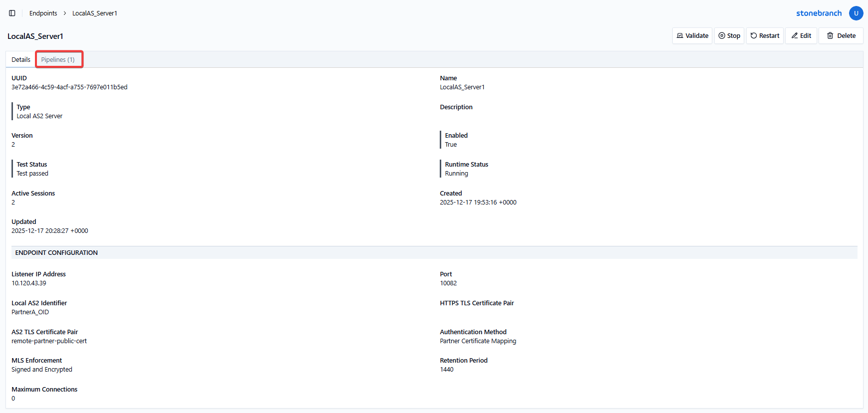
Task: Select the Details tab
Action: click(21, 60)
